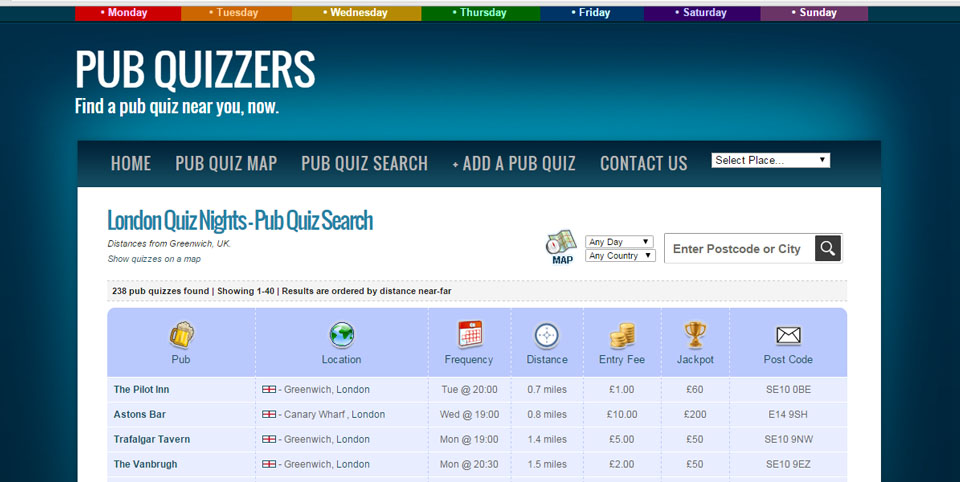Click London Quiz Nights page heading
Image resolution: width=960 pixels, height=482 pixels.
(x=240, y=221)
